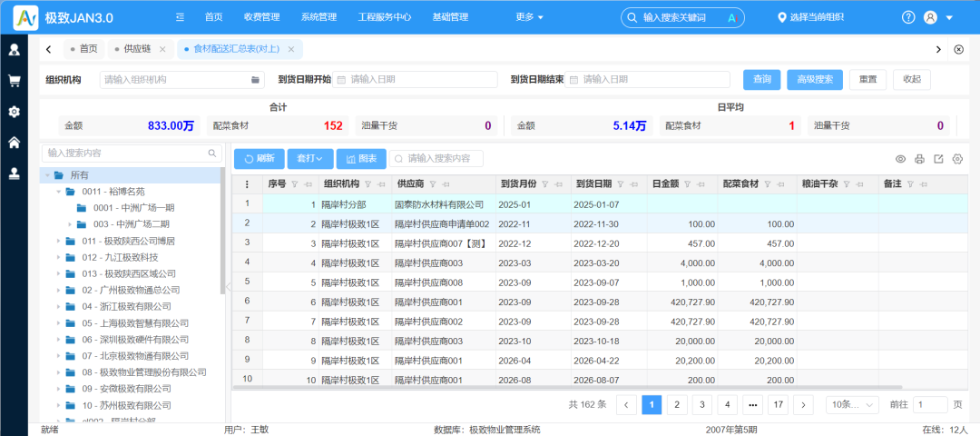Open the shopping cart sidebar icon
980x436 pixels.
pyautogui.click(x=14, y=81)
